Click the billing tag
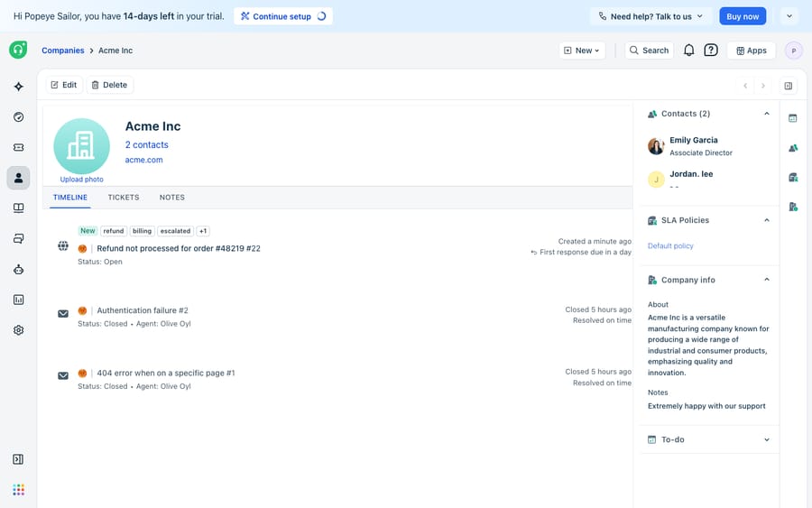812x508 pixels. tap(142, 231)
